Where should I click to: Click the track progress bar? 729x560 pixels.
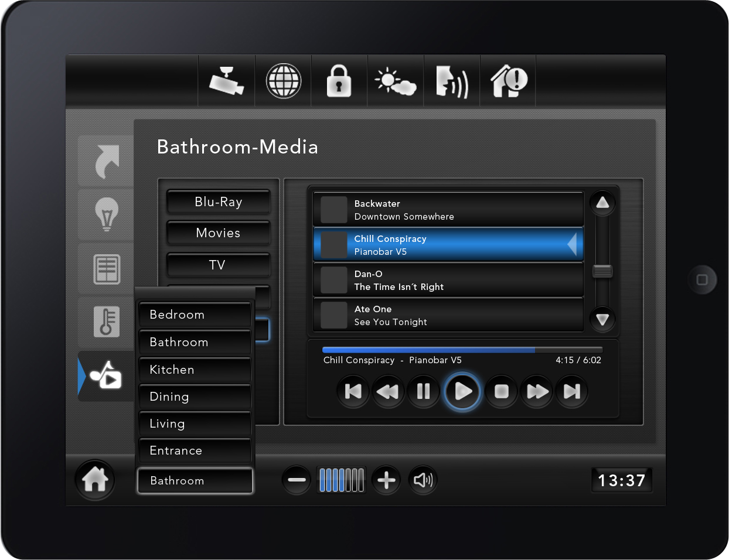(x=462, y=350)
